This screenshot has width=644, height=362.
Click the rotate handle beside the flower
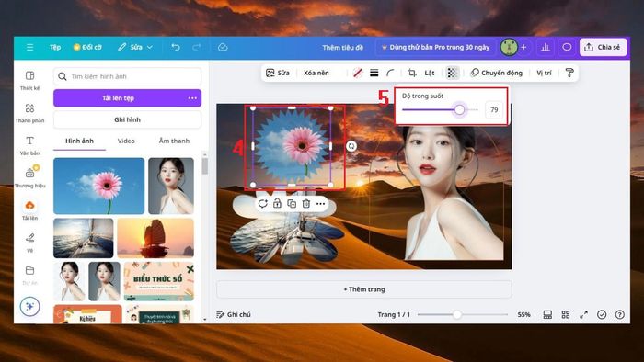[351, 146]
